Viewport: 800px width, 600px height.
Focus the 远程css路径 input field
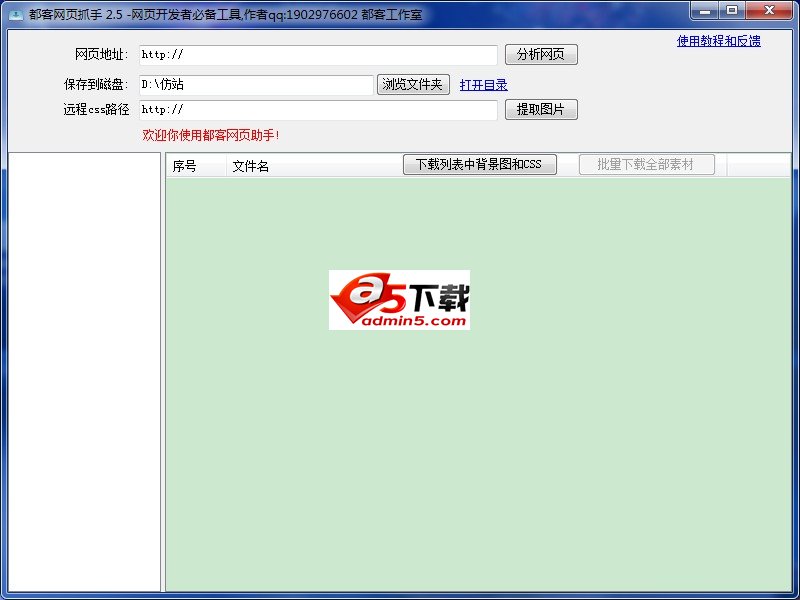coord(318,110)
